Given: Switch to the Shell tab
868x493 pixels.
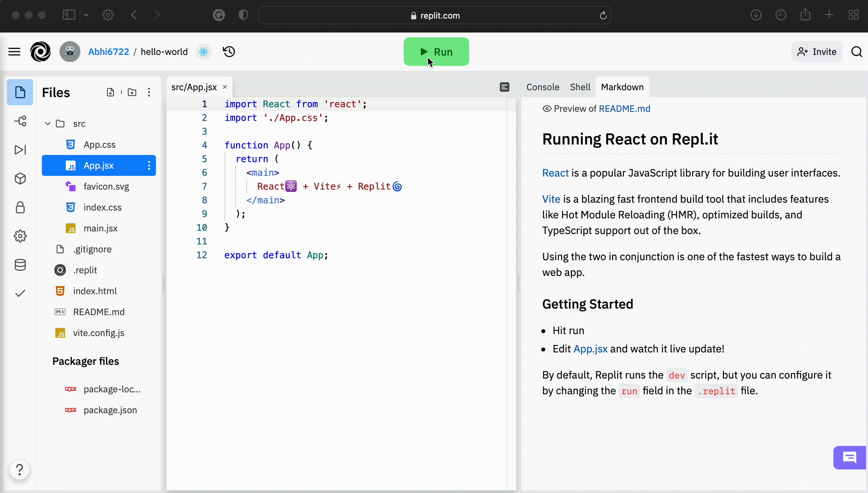Looking at the screenshot, I should pos(580,87).
